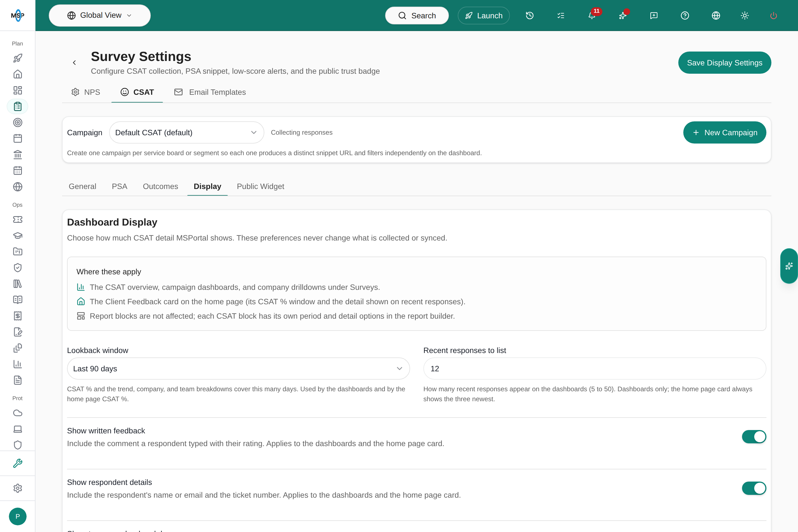
Task: Click the Launch button in header
Action: [x=484, y=16]
